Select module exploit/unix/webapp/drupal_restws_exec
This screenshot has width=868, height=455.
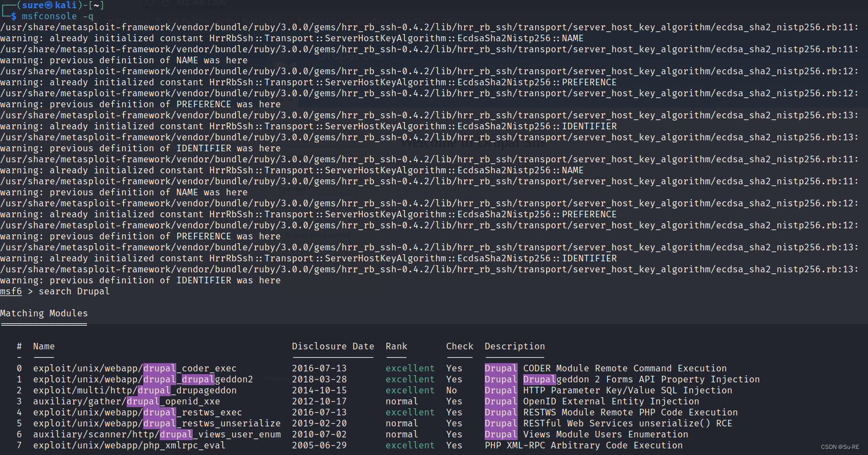[x=138, y=412]
